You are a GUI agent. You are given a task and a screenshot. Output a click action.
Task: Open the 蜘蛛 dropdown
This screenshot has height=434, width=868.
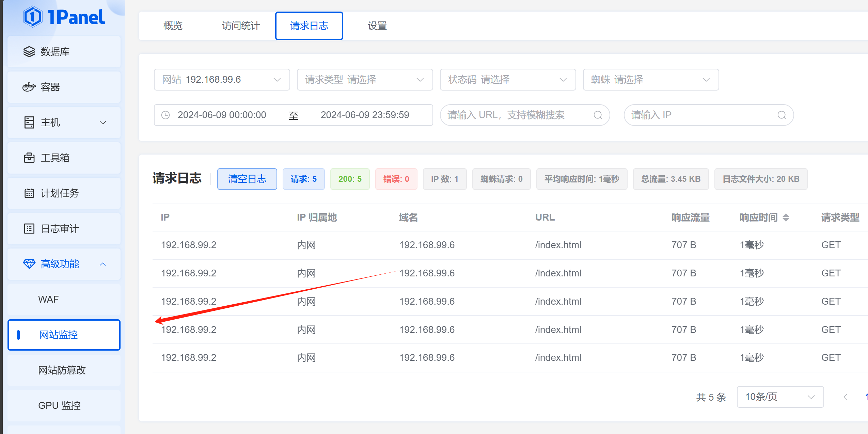pos(651,80)
